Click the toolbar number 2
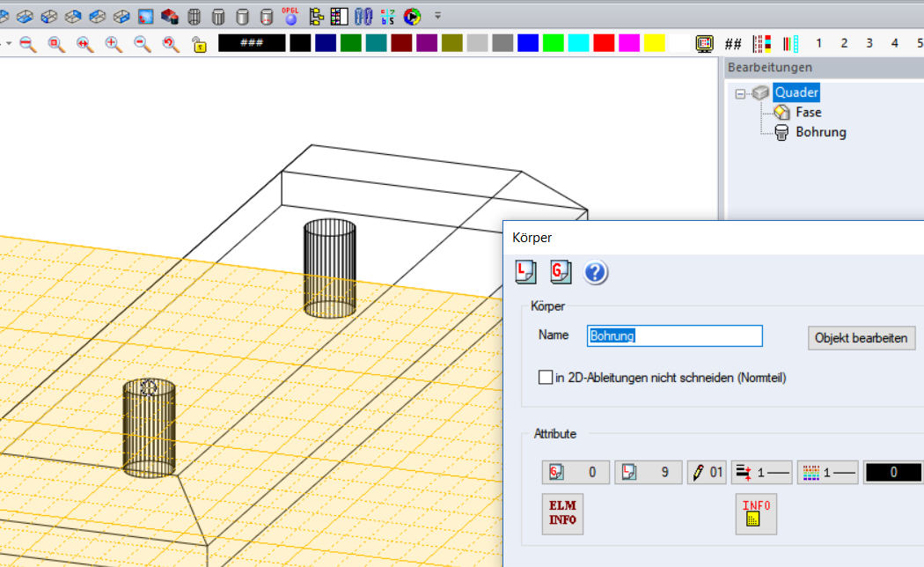The height and width of the screenshot is (567, 924). [844, 44]
